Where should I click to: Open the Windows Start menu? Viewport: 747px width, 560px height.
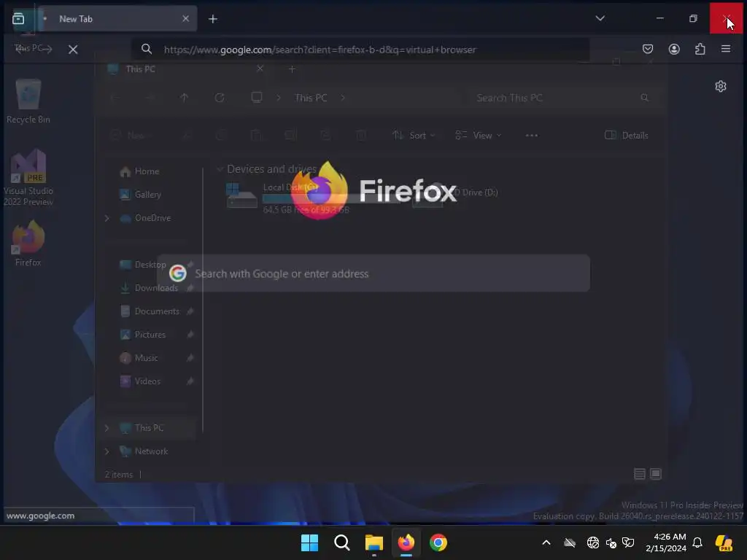[x=309, y=542]
